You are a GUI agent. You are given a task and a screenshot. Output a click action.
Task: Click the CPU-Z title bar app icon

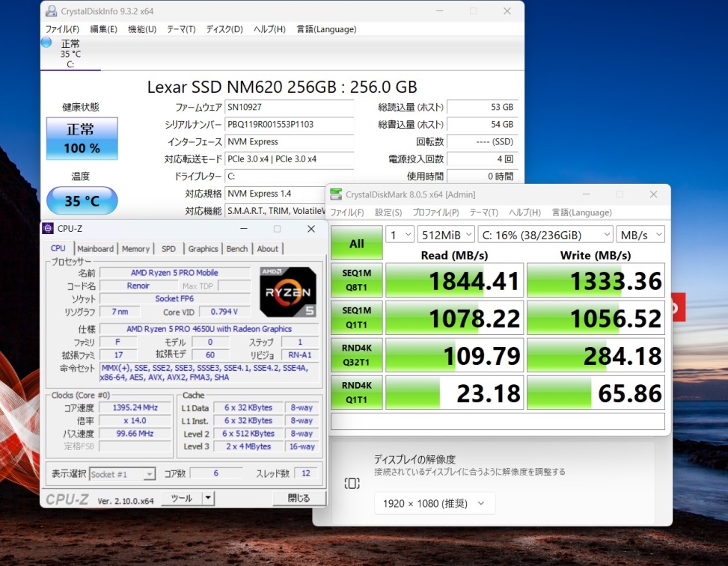pos(48,228)
